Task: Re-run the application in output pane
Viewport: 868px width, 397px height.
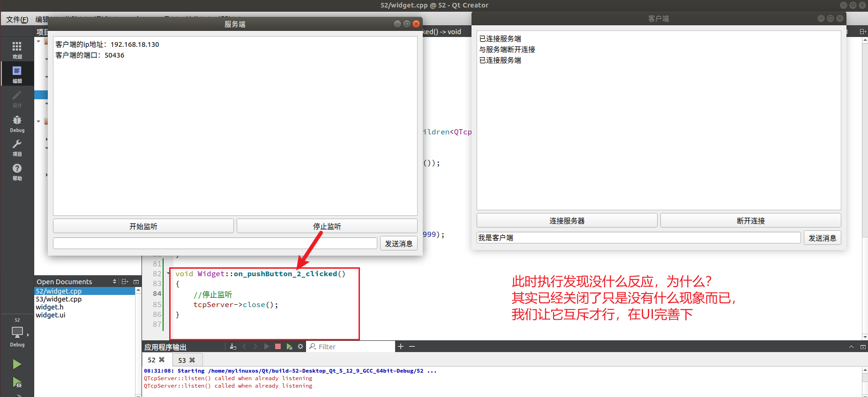Action: coord(267,346)
